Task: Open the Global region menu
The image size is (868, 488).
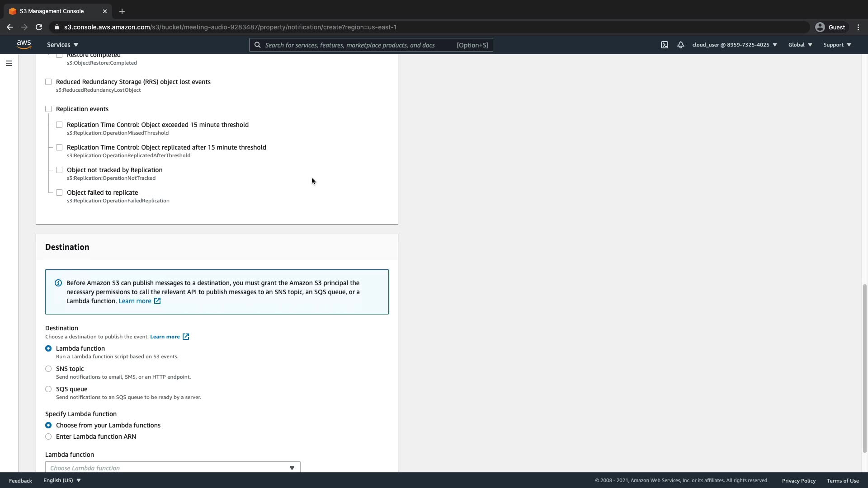Action: click(x=800, y=45)
